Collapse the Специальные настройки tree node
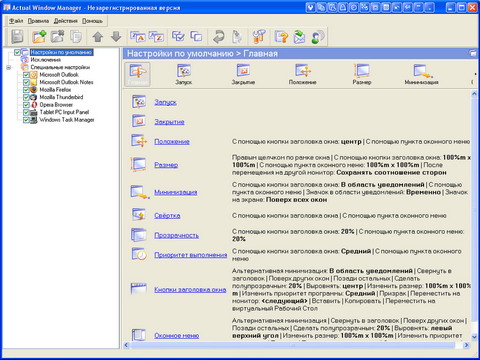The width and height of the screenshot is (480, 360). click(x=9, y=67)
